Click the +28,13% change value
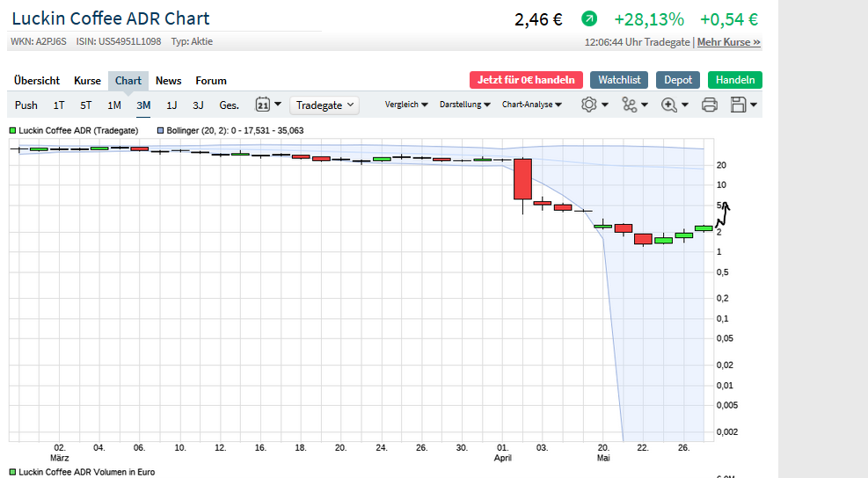 (649, 20)
